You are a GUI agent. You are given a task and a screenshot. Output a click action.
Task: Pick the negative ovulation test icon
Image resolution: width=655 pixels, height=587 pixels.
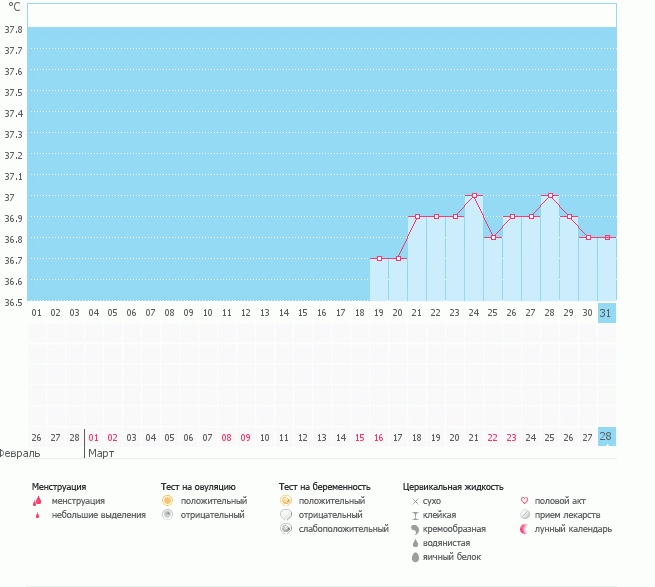(168, 515)
